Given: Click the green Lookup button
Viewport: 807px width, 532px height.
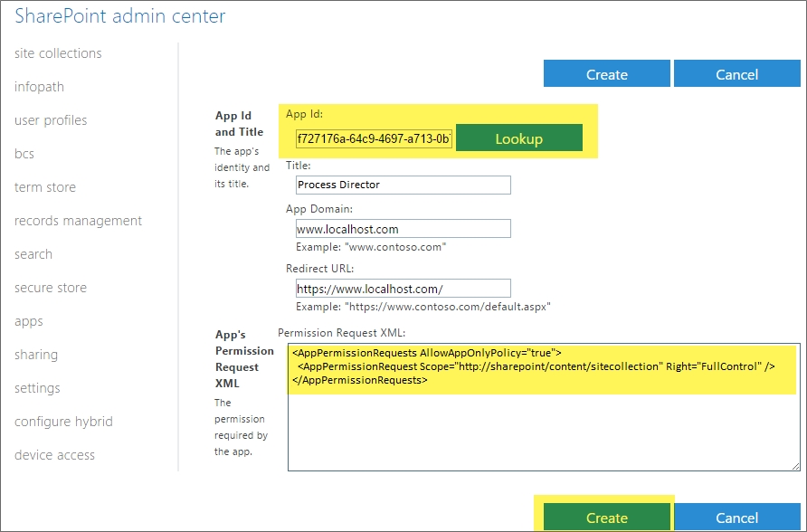Looking at the screenshot, I should 519,138.
